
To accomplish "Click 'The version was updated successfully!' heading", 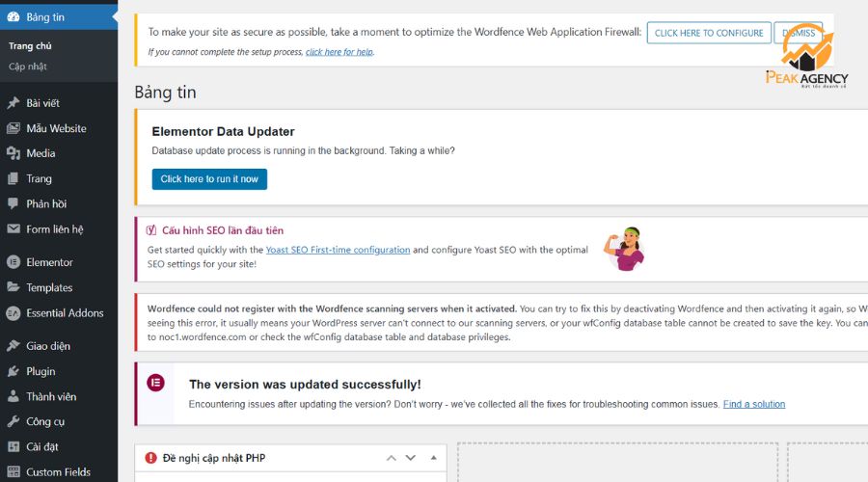I will click(x=305, y=384).
